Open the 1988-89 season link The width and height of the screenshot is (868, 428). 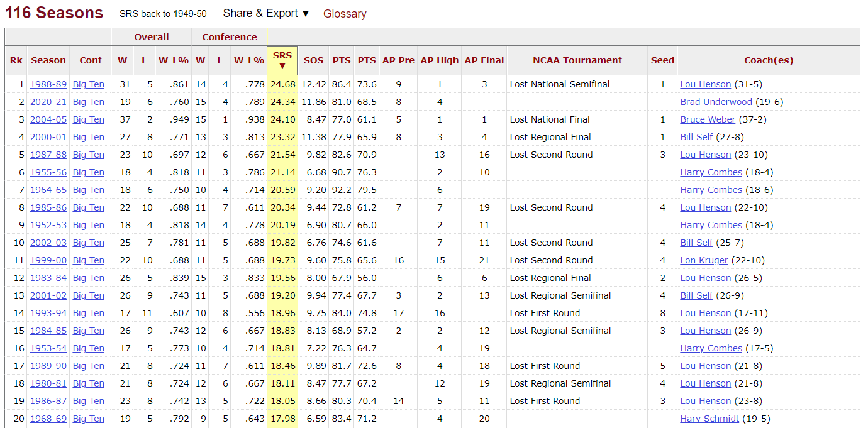[x=48, y=84]
